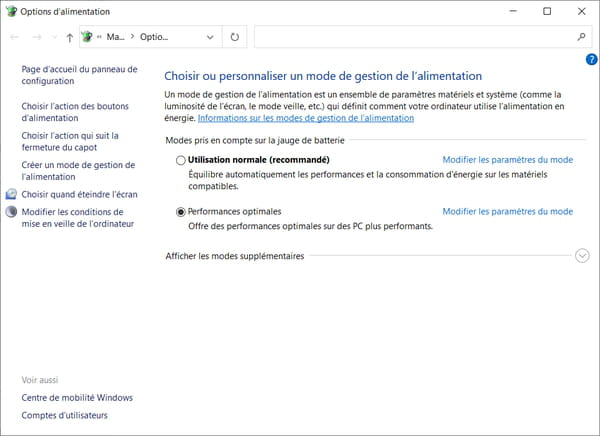Image resolution: width=600 pixels, height=436 pixels.
Task: Click the blue help question mark icon
Action: (591, 60)
